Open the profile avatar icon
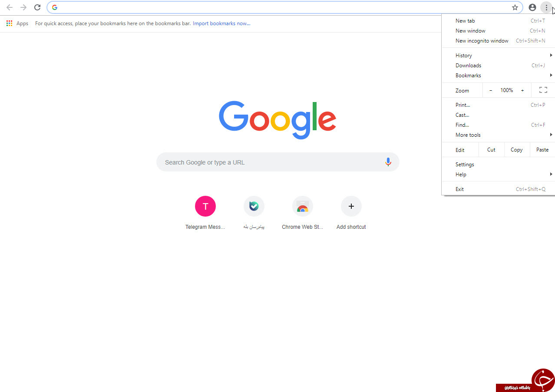The height and width of the screenshot is (392, 555). (532, 7)
